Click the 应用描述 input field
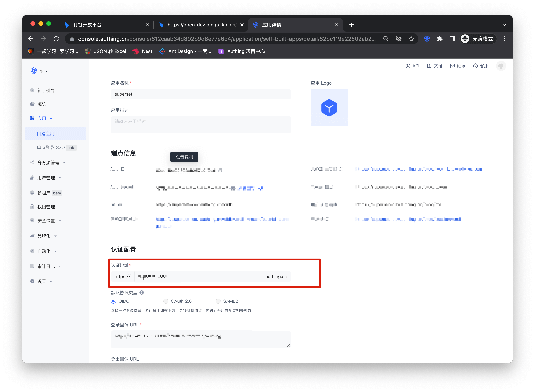This screenshot has width=535, height=392. [201, 125]
